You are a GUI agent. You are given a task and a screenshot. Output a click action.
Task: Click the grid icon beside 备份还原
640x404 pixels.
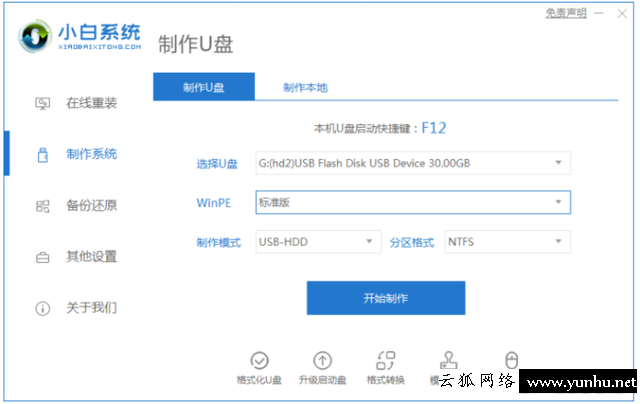coord(42,206)
